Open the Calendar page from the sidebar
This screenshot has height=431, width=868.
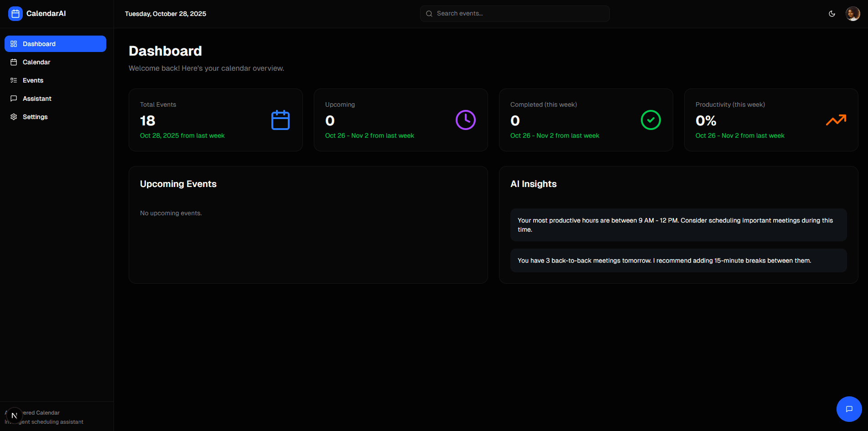36,62
